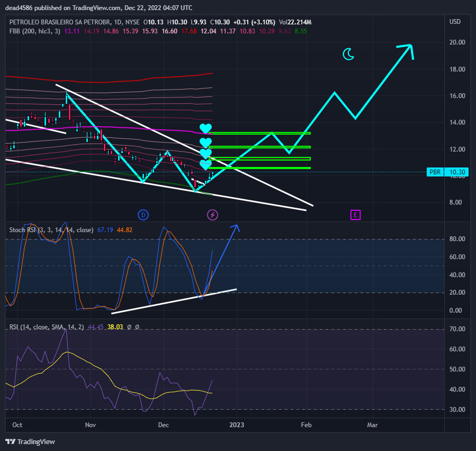Click the 12.00 price scale label
The height and width of the screenshot is (451, 476).
point(457,149)
